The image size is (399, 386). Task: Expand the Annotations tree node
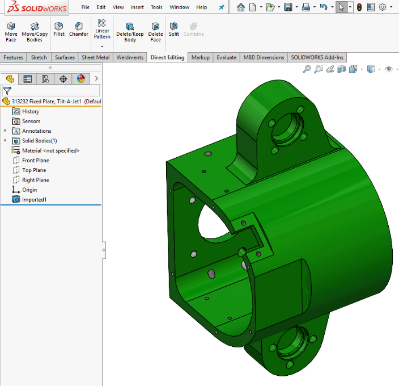click(x=5, y=131)
